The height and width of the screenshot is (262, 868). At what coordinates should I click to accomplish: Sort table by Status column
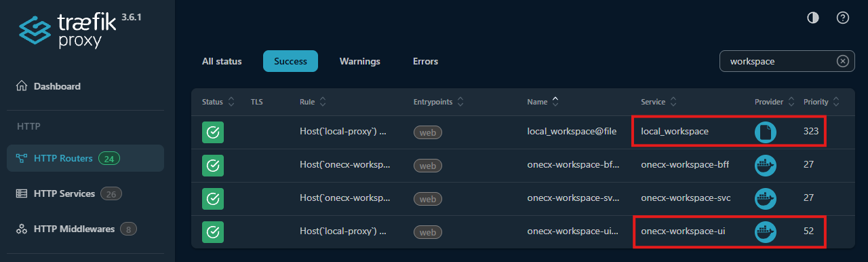pos(218,102)
